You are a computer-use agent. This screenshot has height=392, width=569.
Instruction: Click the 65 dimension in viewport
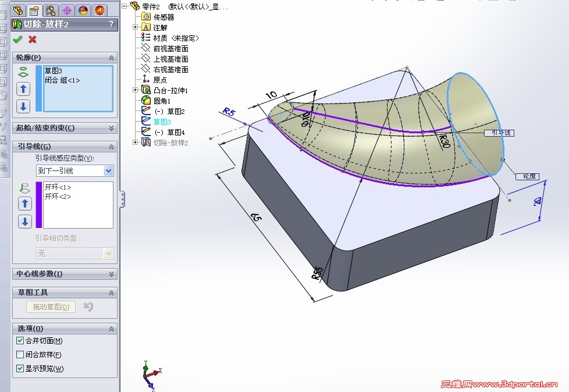(x=256, y=217)
